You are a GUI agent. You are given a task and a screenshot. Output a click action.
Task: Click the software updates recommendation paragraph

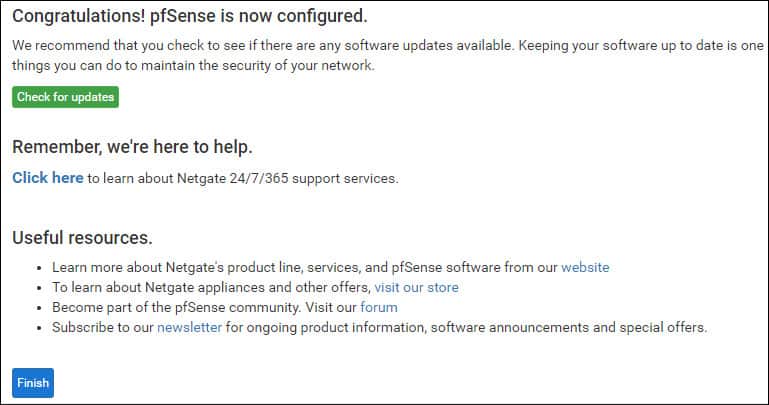[387, 55]
